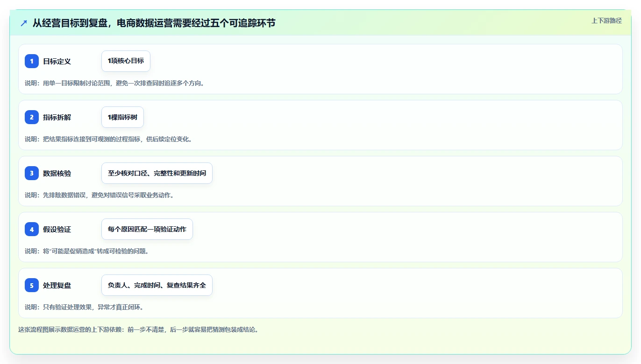Click the main heading 从经营目标到复盘
Image resolution: width=641 pixels, height=364 pixels.
(x=154, y=23)
